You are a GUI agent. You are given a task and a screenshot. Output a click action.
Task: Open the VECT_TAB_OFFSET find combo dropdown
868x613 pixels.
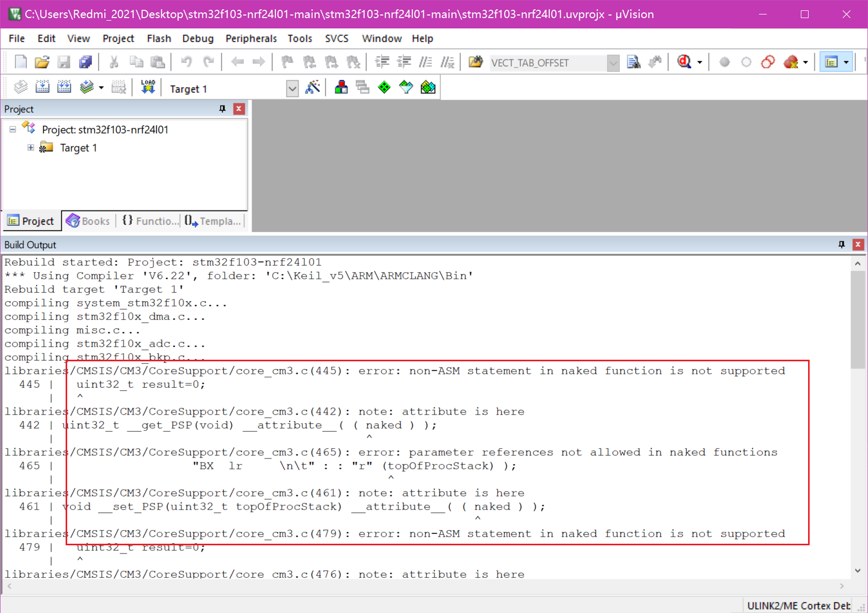pos(613,63)
